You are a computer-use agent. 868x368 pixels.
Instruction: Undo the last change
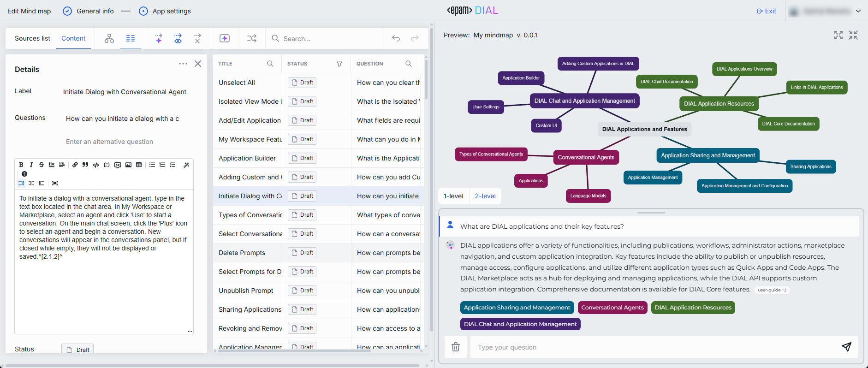pos(396,38)
